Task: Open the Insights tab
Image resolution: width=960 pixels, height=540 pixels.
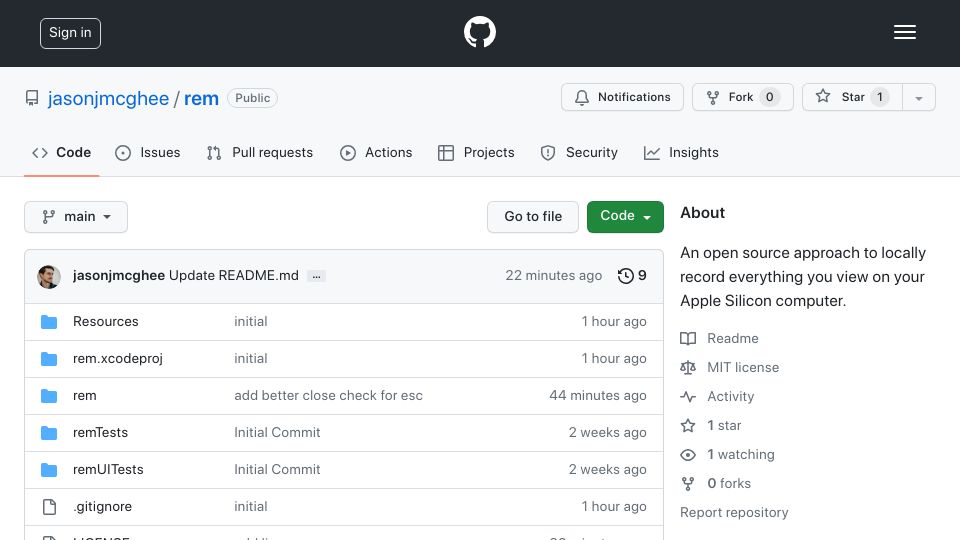Action: 681,152
